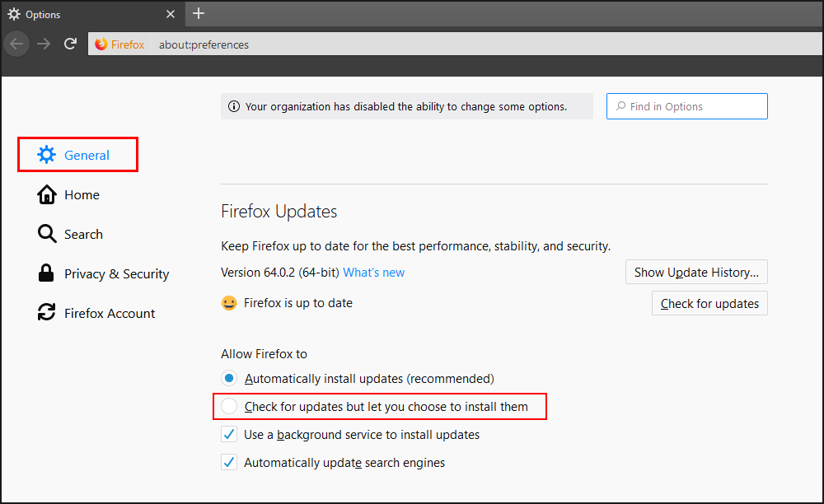Click Show Update History button

(x=696, y=272)
